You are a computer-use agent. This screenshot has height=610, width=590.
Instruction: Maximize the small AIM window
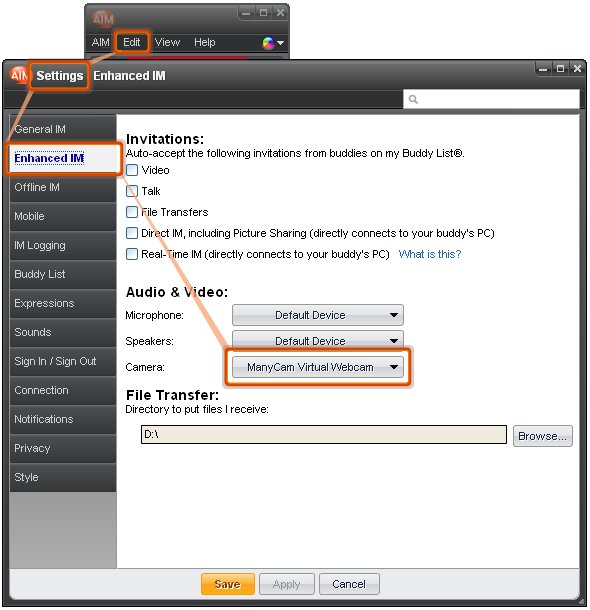click(x=263, y=13)
